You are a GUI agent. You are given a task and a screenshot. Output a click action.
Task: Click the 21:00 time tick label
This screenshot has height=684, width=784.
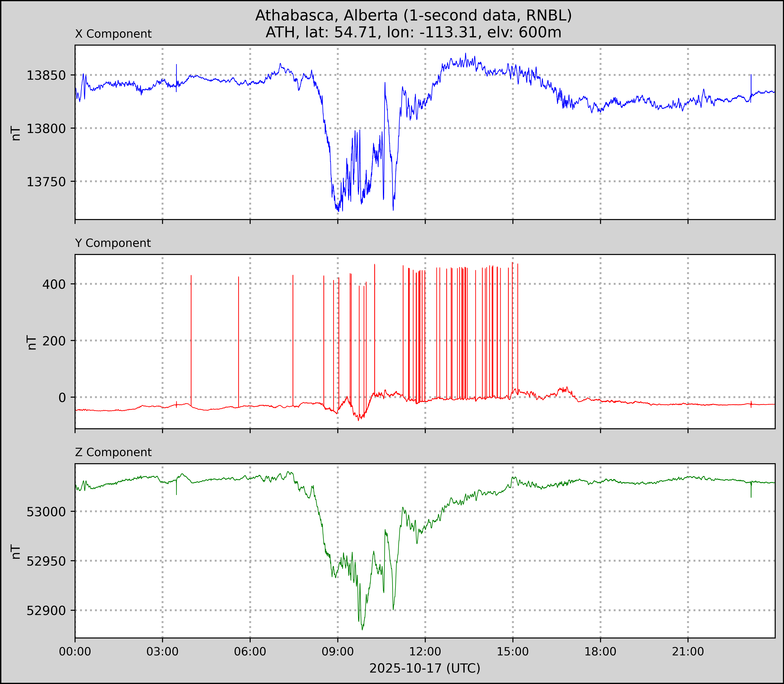point(688,652)
